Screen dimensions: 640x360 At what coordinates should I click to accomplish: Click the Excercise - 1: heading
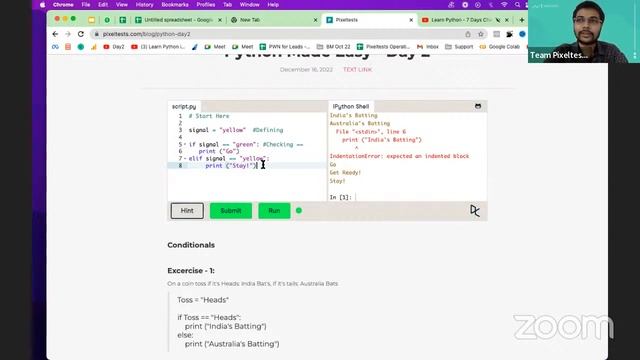191,271
